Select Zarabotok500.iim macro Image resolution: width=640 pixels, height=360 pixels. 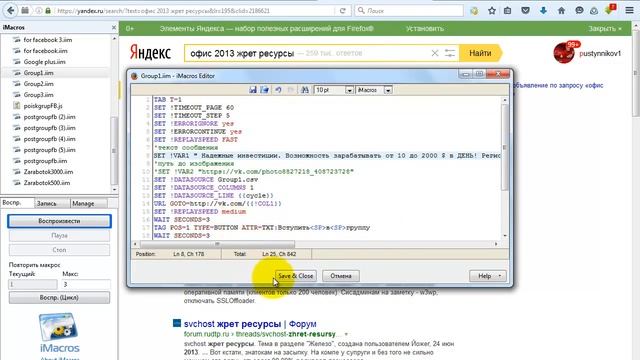coord(47,183)
